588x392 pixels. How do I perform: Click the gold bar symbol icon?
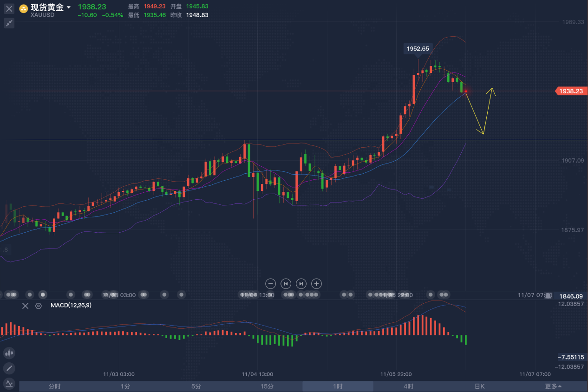23,8
